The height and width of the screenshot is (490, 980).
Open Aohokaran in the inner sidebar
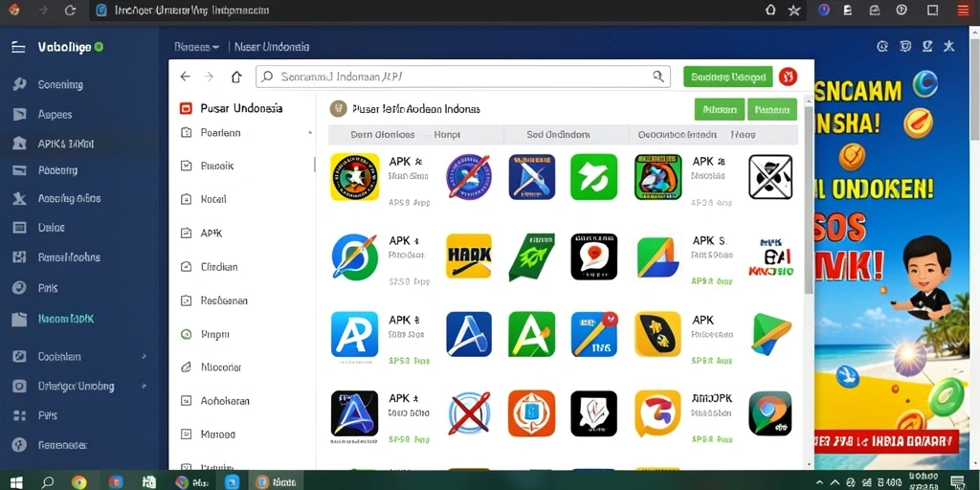(224, 401)
